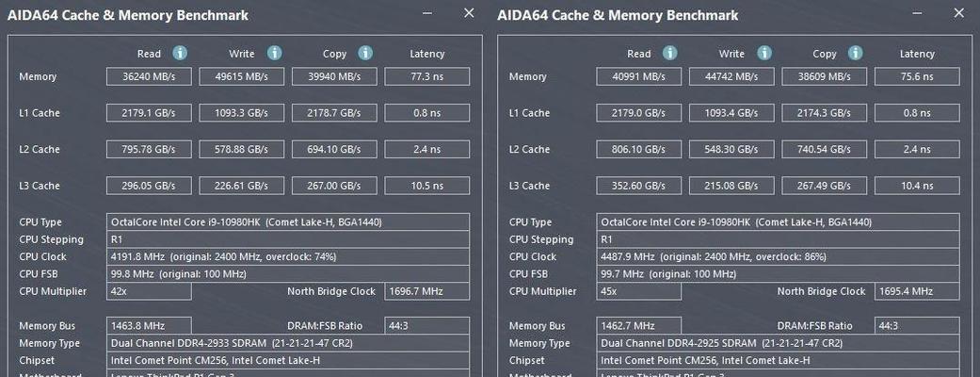Screen dimensions: 980x377
Task: Minimize the right AIDA64 benchmark window
Action: coord(918,13)
